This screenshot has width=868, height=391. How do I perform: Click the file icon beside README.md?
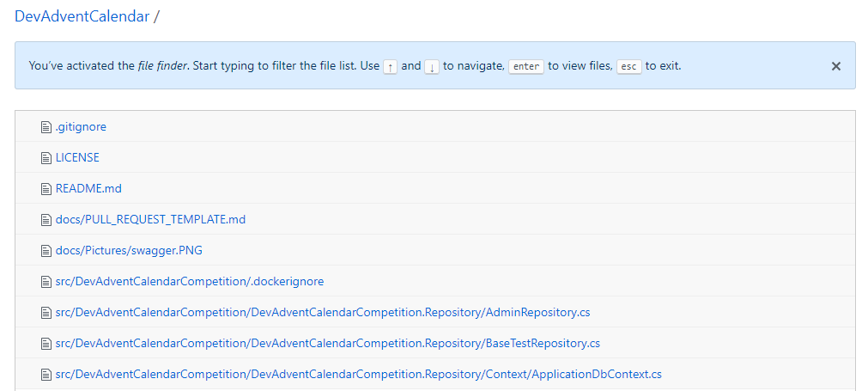click(46, 189)
